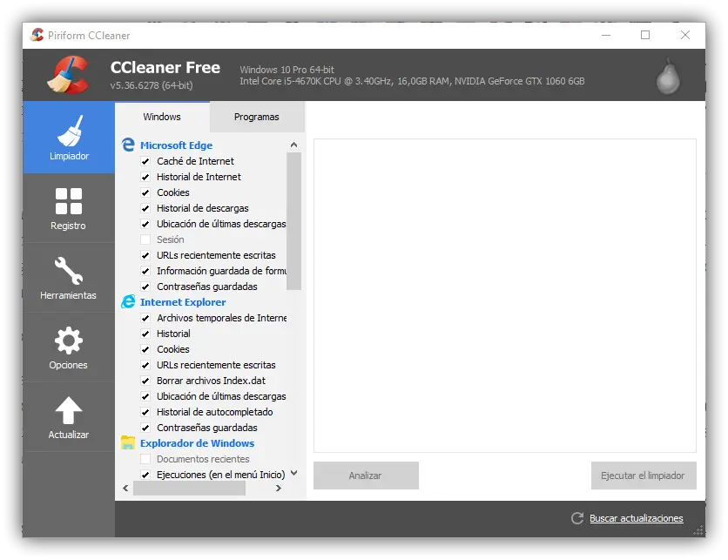Uncheck Archivos temporales de Internet
Image resolution: width=728 pixels, height=560 pixels.
pyautogui.click(x=145, y=318)
